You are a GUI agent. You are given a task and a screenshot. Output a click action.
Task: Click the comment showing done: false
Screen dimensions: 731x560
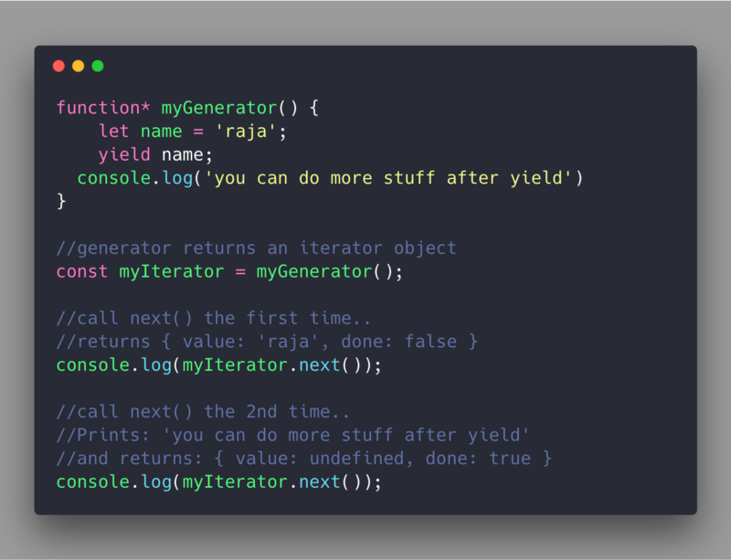[x=267, y=342]
